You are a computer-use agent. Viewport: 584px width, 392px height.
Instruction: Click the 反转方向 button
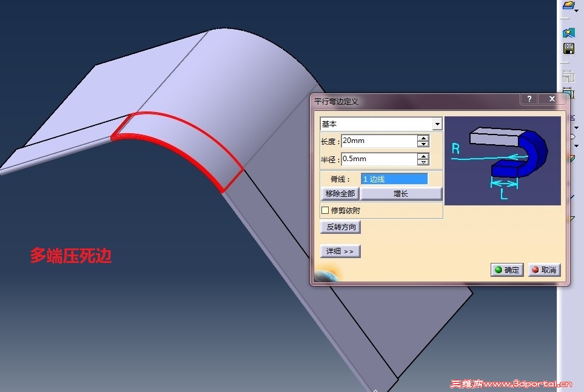pyautogui.click(x=341, y=227)
